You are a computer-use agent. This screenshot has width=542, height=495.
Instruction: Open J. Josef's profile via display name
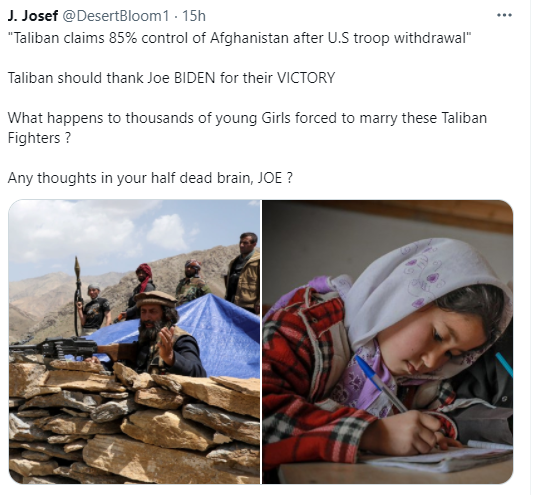point(32,16)
